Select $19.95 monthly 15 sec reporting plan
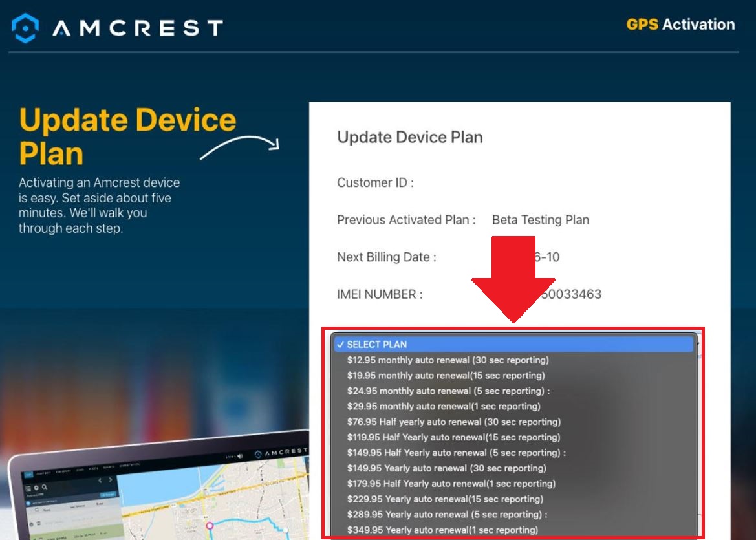The width and height of the screenshot is (756, 540). coord(513,376)
